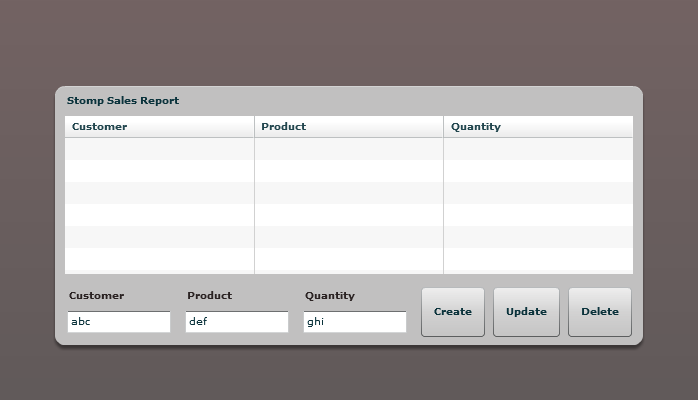Sort by the Product column header

coord(349,127)
